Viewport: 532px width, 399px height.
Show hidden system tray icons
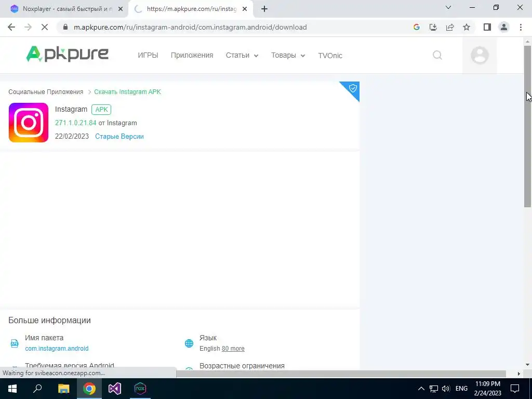(421, 389)
